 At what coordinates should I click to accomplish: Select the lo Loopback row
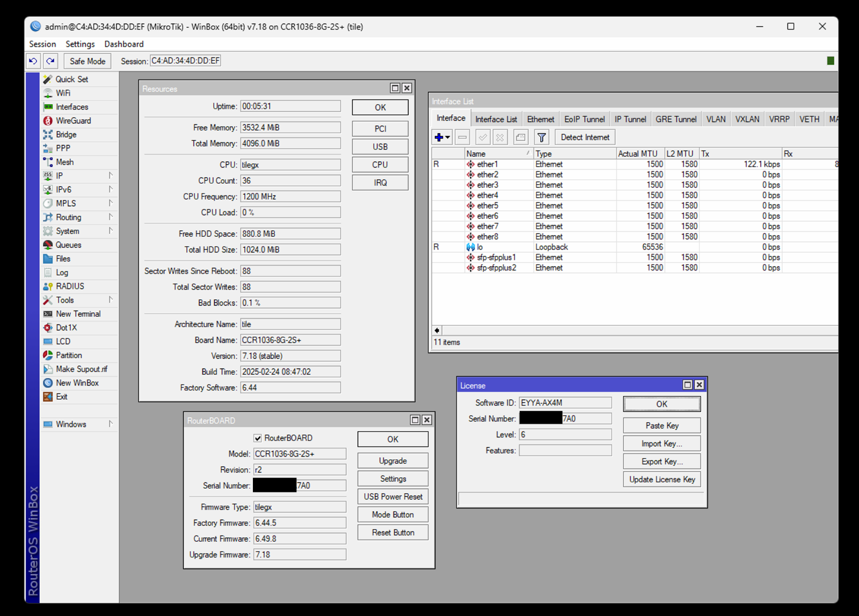pos(635,247)
